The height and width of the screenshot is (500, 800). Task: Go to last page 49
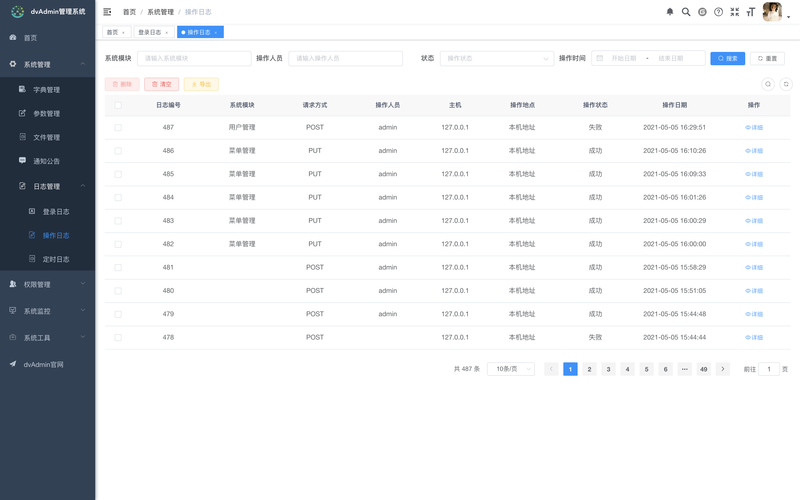[704, 369]
